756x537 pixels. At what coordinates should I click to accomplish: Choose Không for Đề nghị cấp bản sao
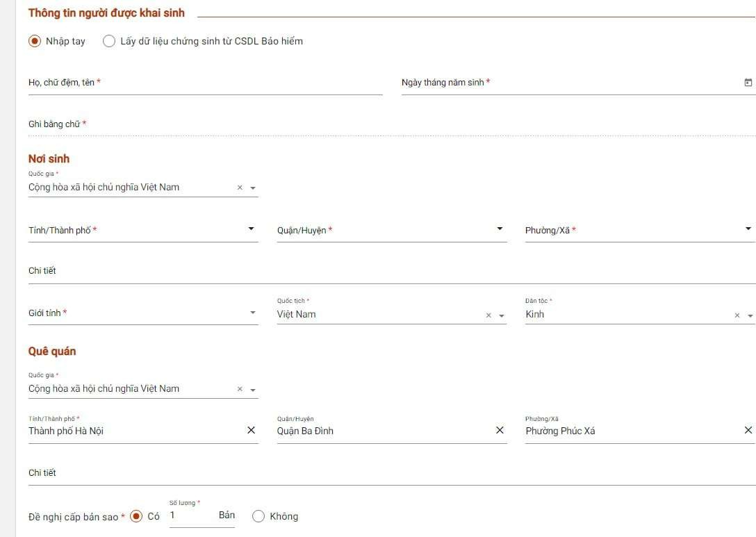click(258, 516)
